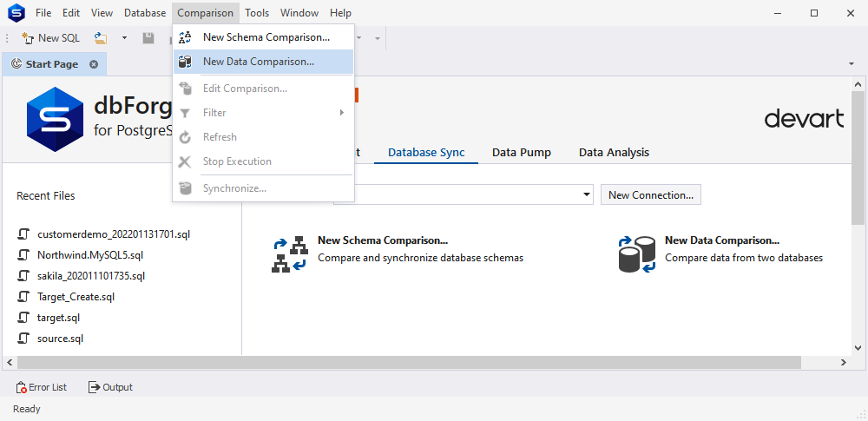868x421 pixels.
Task: Open recent file sakila_202011101735.sql
Action: (x=91, y=276)
